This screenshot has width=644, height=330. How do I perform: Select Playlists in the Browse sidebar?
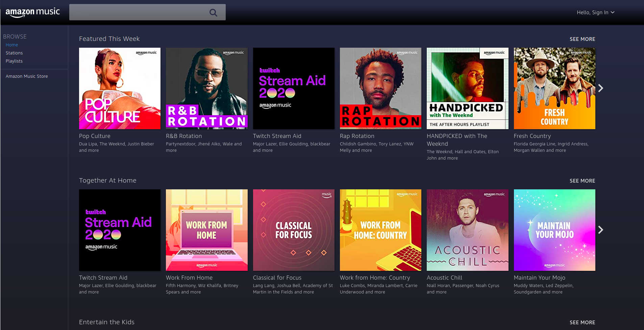14,61
